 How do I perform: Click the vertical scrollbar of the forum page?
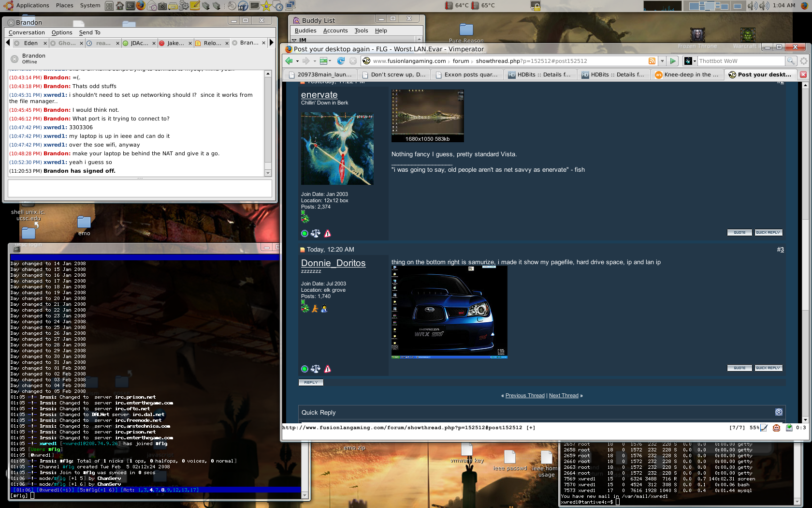click(x=805, y=252)
